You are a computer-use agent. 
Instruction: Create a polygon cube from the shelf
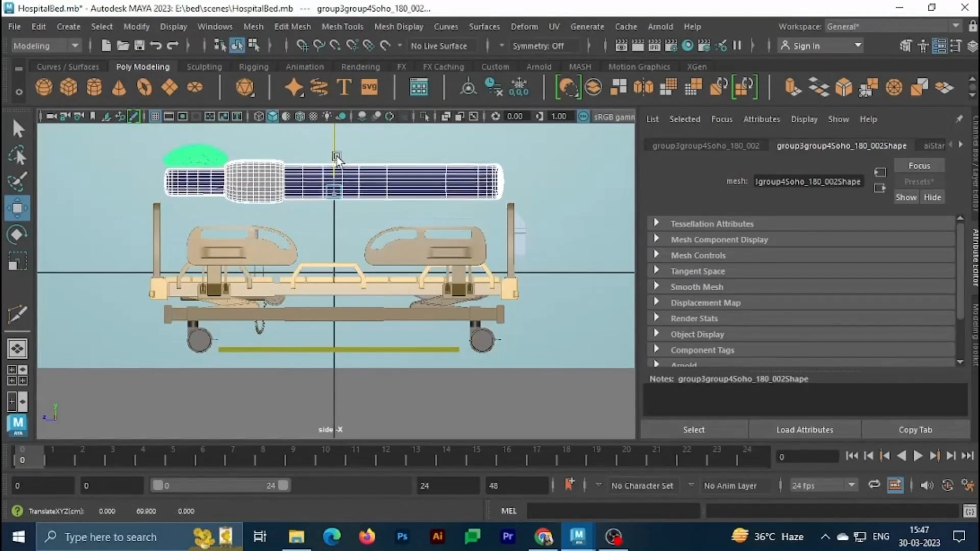click(x=68, y=87)
